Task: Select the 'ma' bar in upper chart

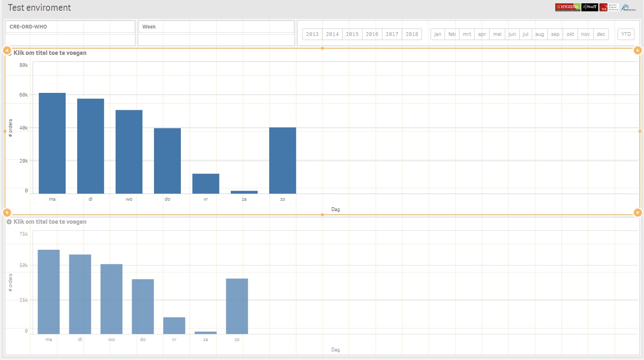Action: (52, 143)
